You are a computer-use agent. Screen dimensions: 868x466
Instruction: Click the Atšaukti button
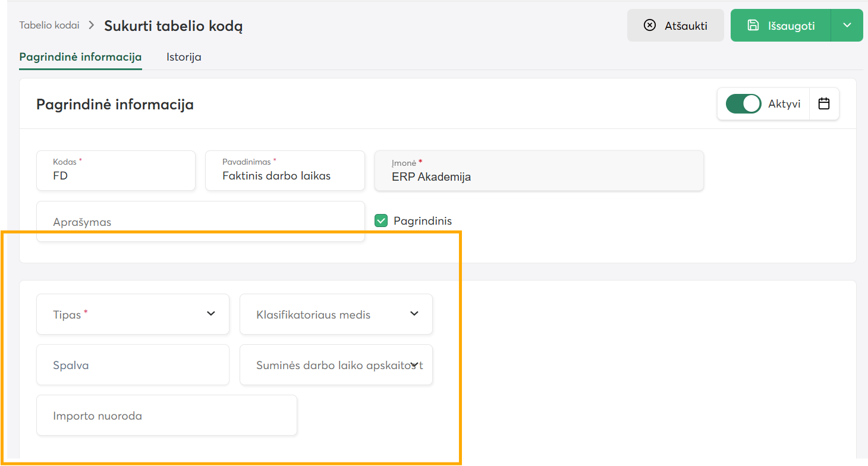point(675,26)
